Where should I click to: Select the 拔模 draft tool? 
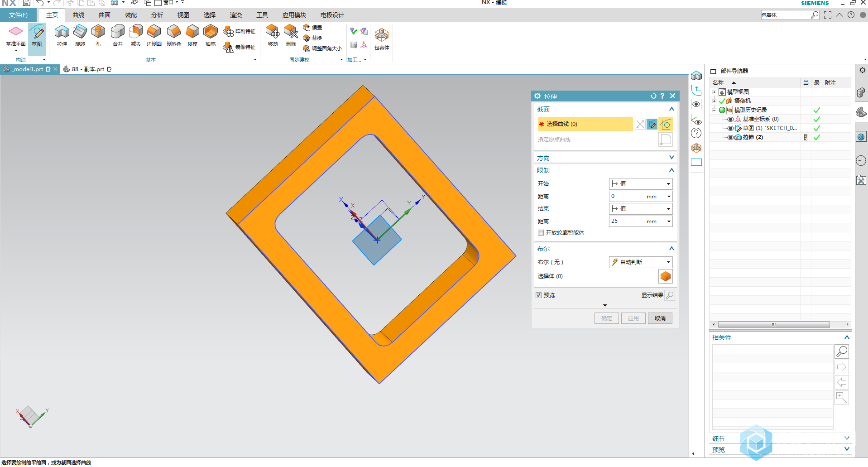point(192,36)
